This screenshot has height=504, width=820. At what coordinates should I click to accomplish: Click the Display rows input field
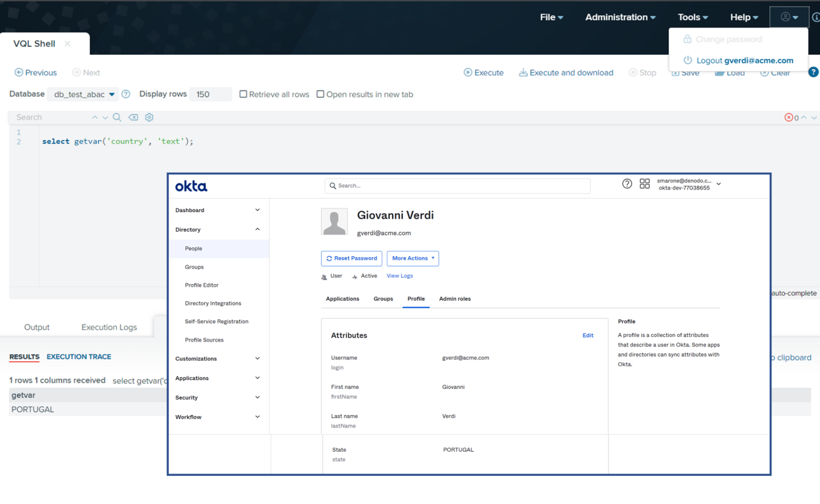[x=210, y=94]
